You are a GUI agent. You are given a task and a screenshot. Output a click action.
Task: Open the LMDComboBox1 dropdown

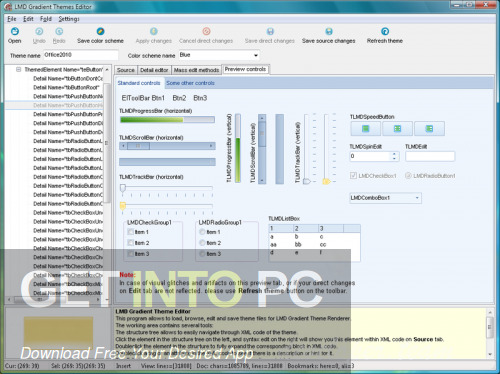tap(417, 198)
